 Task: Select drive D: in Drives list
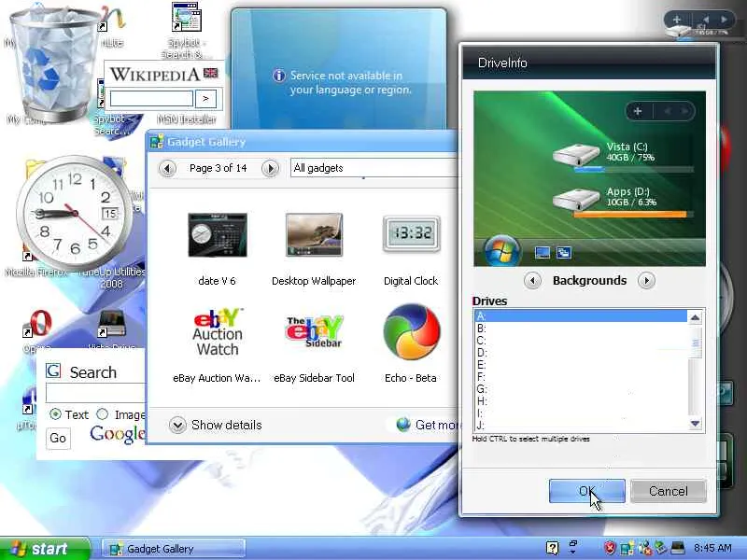581,353
